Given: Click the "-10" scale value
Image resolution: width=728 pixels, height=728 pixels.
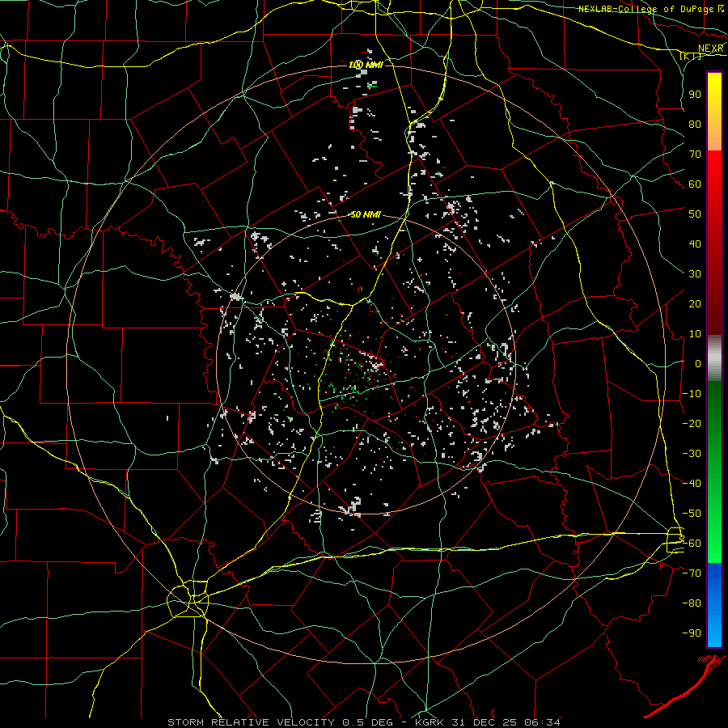Looking at the screenshot, I should [692, 394].
